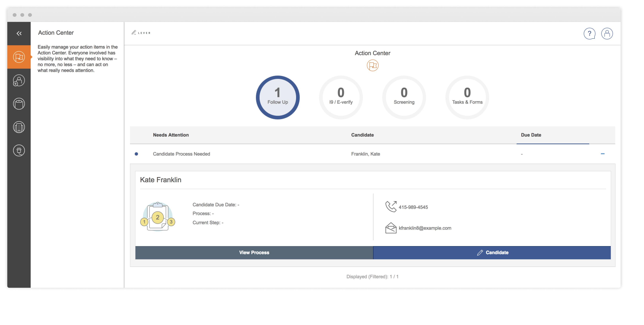Screen dimensions: 644x325
Task: Open the Action Center flag icon
Action: (x=19, y=57)
